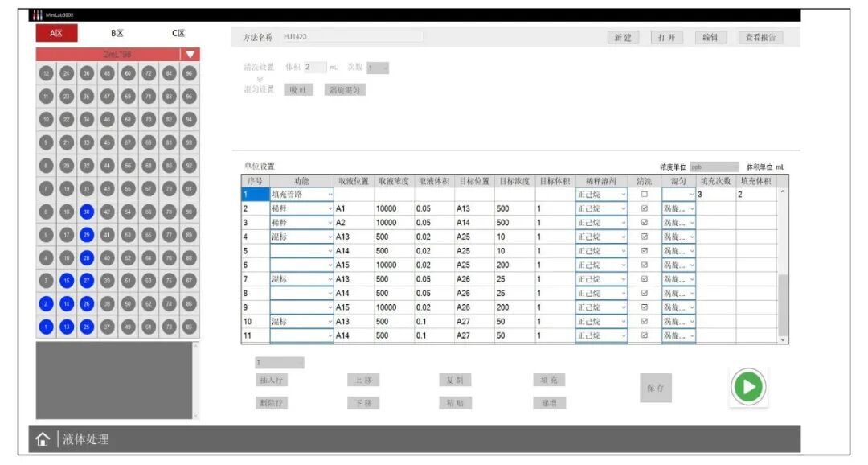This screenshot has width=868, height=465.
Task: Pick gray vial position 60
Action: [128, 73]
